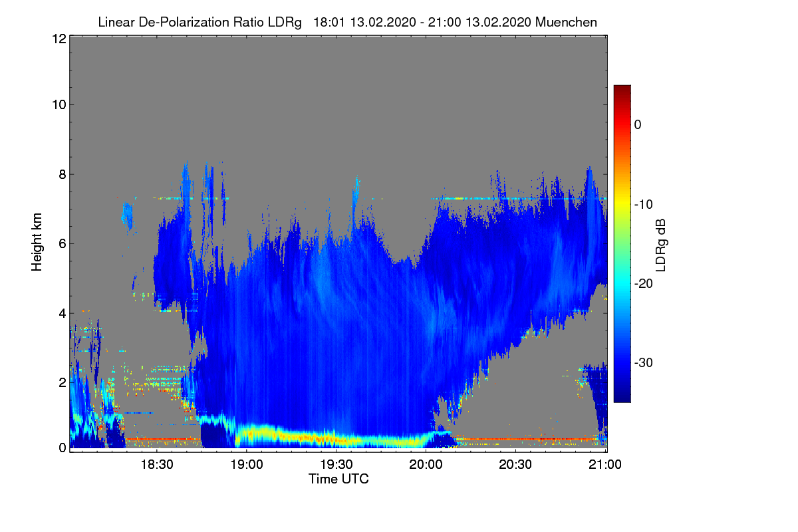Click the 19:00 time tick label
798x532 pixels.
coord(246,465)
